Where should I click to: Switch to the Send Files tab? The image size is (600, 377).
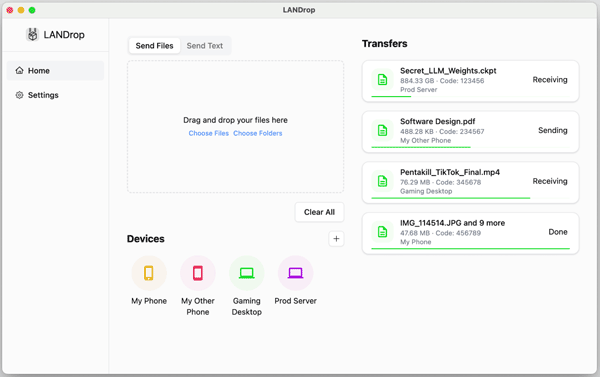coord(155,46)
